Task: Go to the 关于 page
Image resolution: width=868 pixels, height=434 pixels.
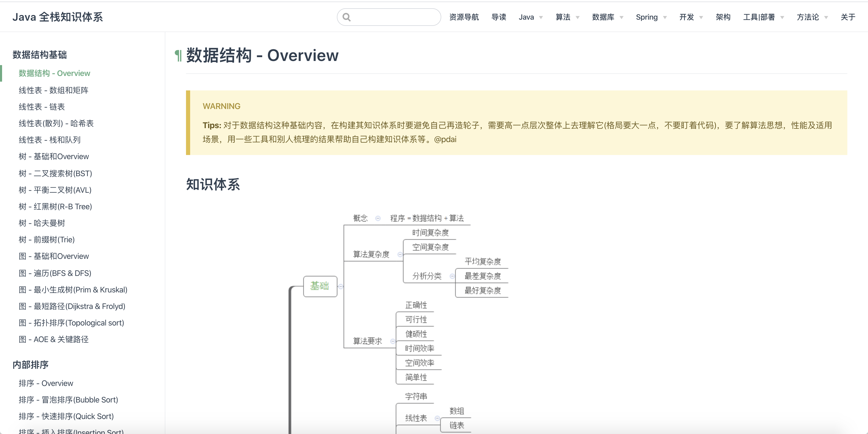Action: pyautogui.click(x=848, y=17)
